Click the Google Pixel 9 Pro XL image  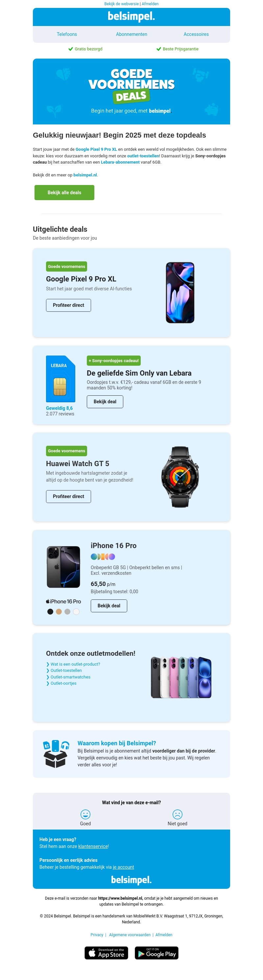point(180,293)
